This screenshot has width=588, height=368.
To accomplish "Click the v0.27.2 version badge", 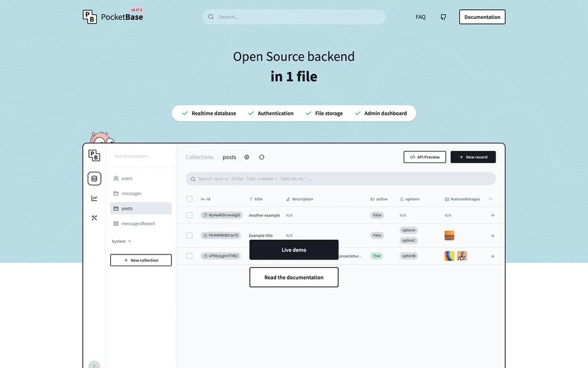I will (137, 10).
